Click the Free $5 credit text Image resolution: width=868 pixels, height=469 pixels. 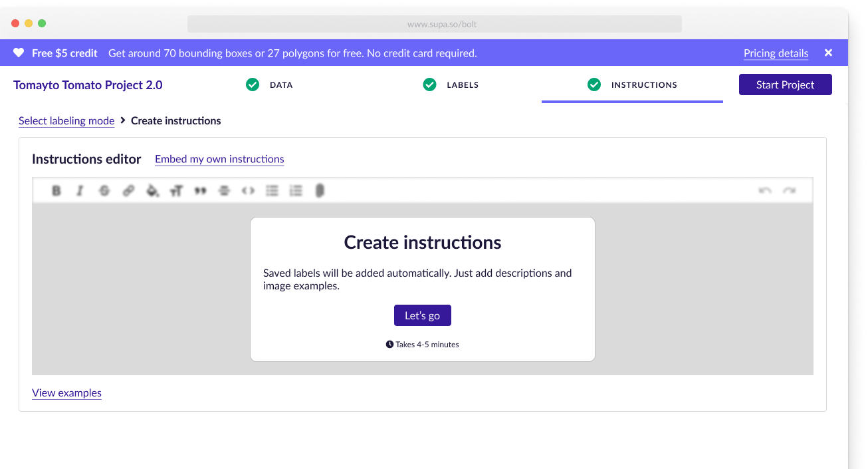64,53
